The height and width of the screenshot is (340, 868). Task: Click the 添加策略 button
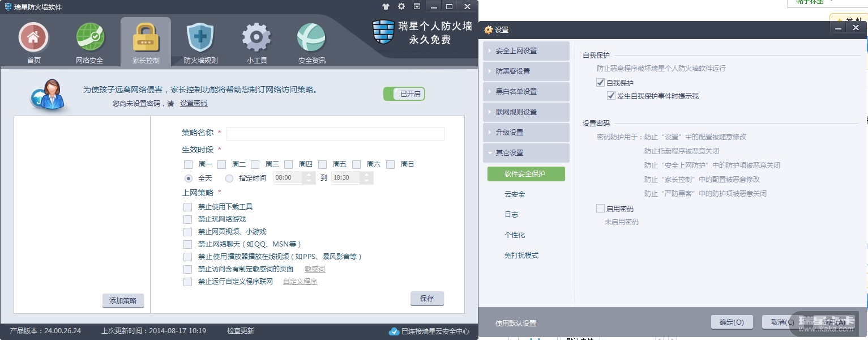(123, 301)
